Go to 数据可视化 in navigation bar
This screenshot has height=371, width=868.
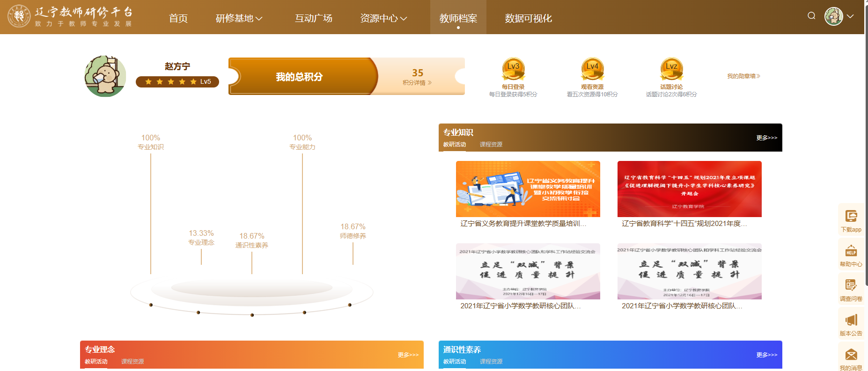pyautogui.click(x=528, y=18)
